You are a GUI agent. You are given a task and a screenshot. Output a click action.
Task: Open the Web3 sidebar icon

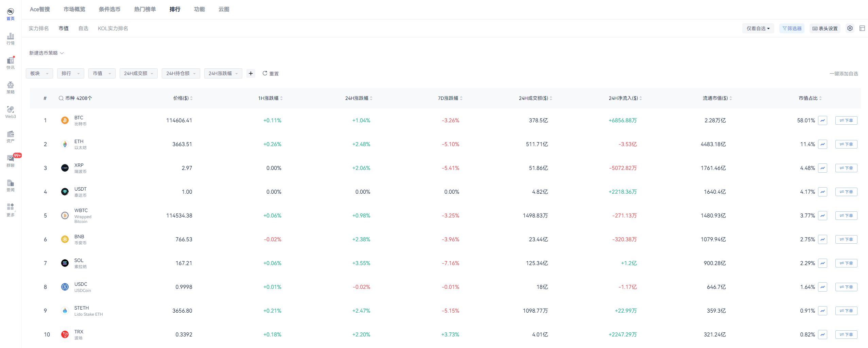tap(11, 112)
